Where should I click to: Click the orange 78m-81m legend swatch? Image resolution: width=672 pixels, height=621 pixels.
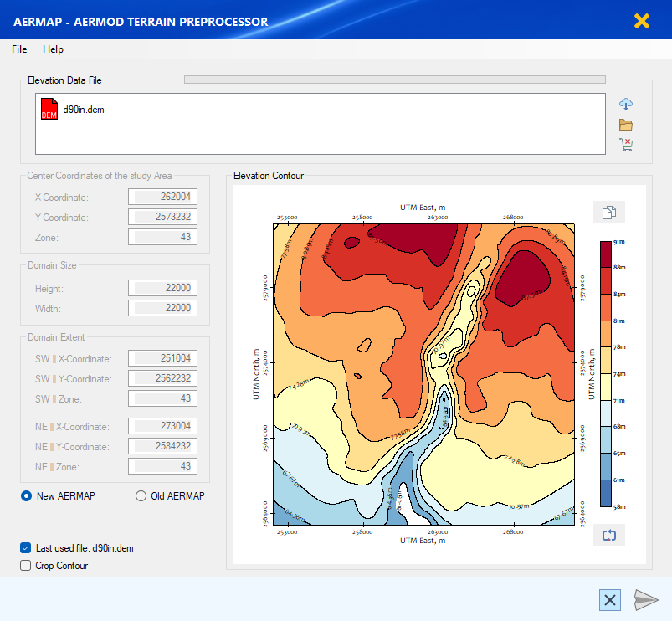point(606,334)
